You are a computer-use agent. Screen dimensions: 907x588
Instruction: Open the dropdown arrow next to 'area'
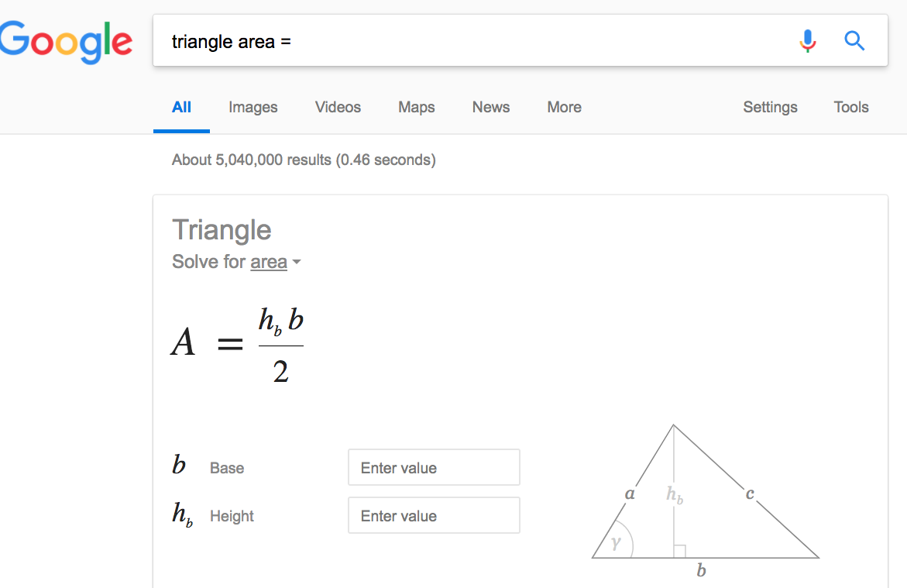(x=297, y=263)
